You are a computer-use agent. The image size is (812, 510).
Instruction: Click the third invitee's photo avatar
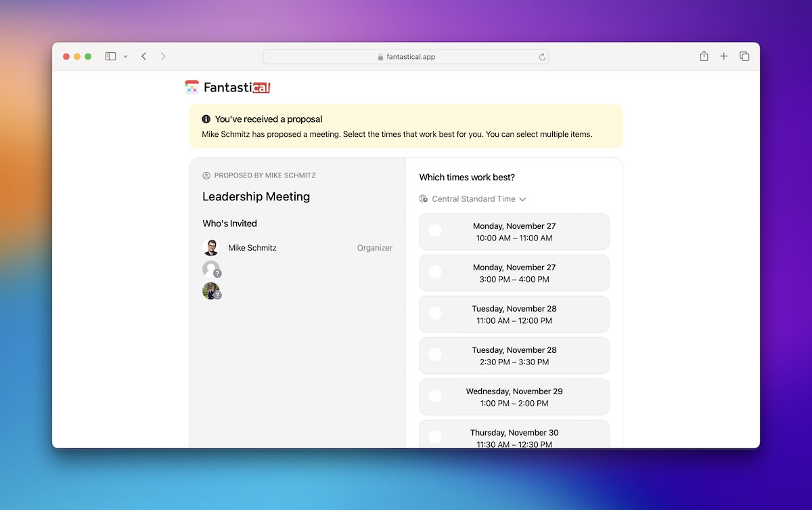[x=211, y=291]
